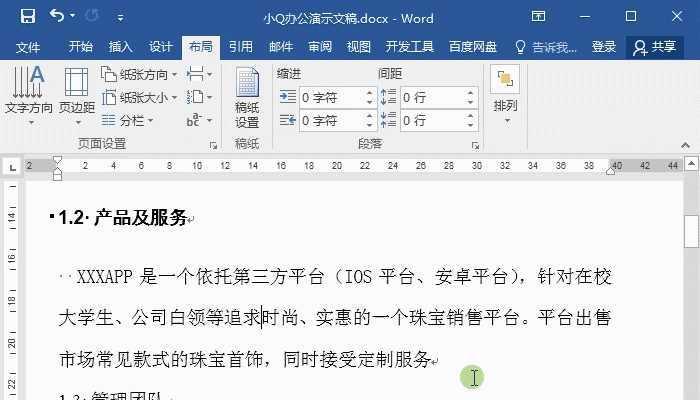Image resolution: width=700 pixels, height=400 pixels.
Task: Click the 共享 share button
Action: [x=654, y=47]
